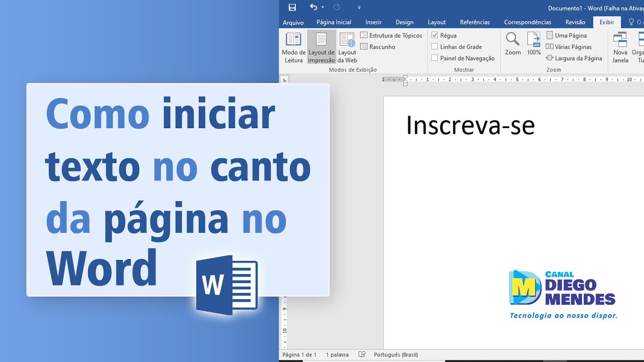
Task: Open the Design ribbon tab
Action: pos(405,22)
